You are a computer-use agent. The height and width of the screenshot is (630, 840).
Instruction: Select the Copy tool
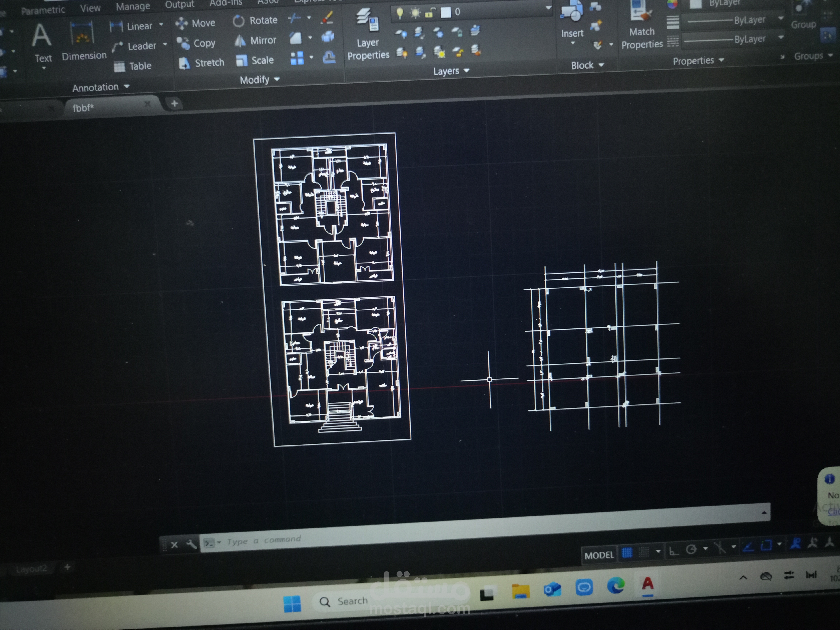pyautogui.click(x=196, y=43)
